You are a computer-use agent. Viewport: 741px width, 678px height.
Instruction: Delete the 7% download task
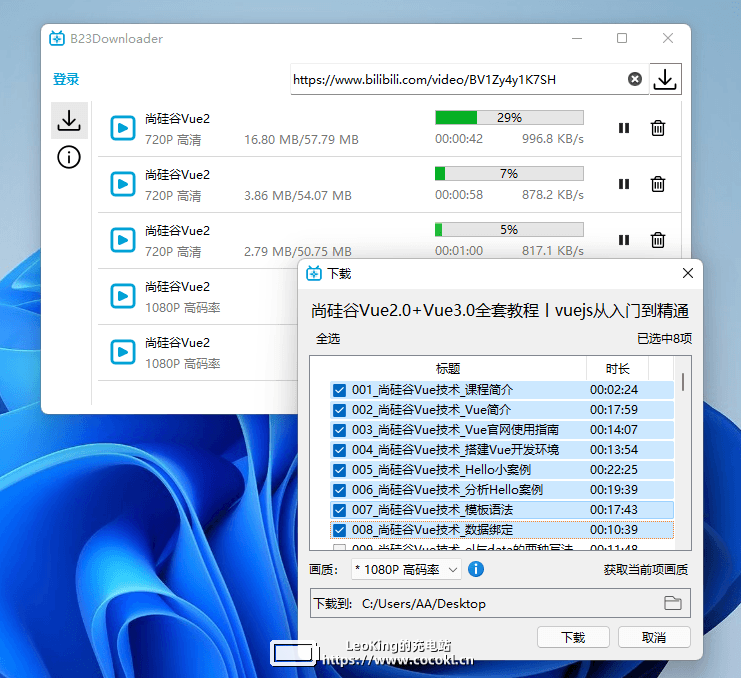(658, 184)
